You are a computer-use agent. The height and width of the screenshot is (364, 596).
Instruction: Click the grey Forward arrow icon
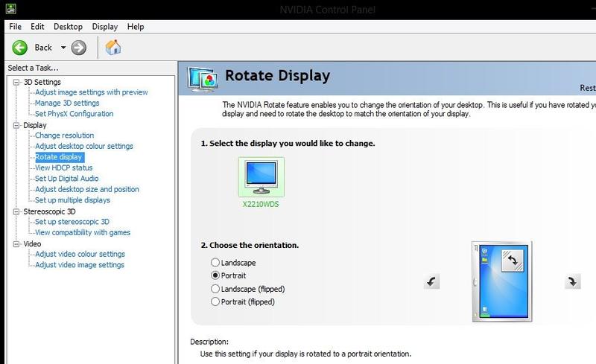(79, 48)
